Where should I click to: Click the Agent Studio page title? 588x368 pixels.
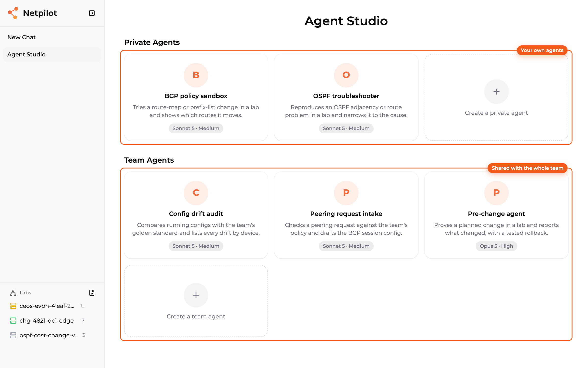coord(346,21)
